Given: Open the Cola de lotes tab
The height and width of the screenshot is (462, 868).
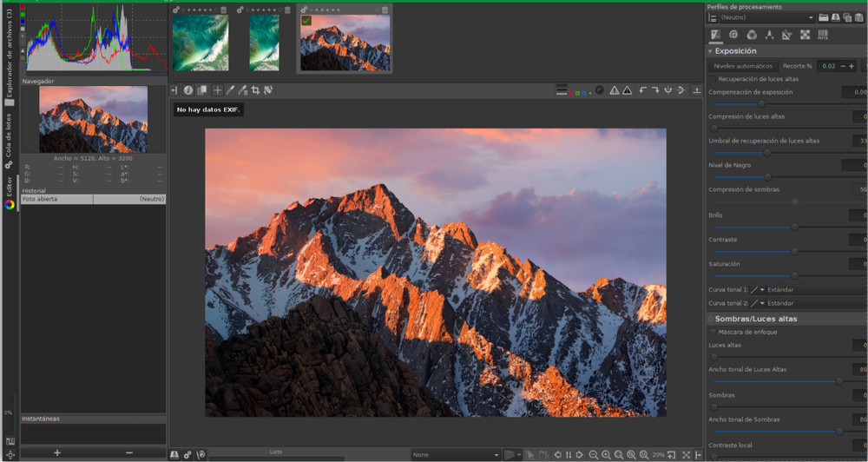Looking at the screenshot, I should point(9,140).
